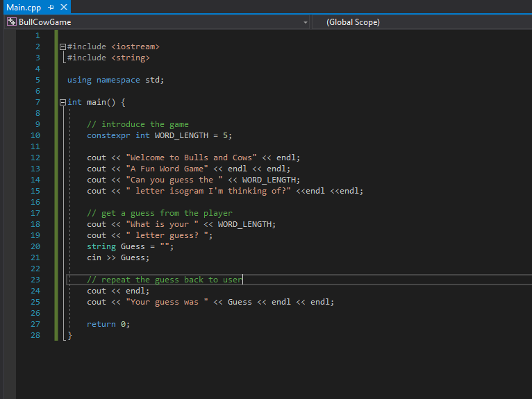Click the closing brace of main
The height and width of the screenshot is (399, 532).
(70, 336)
